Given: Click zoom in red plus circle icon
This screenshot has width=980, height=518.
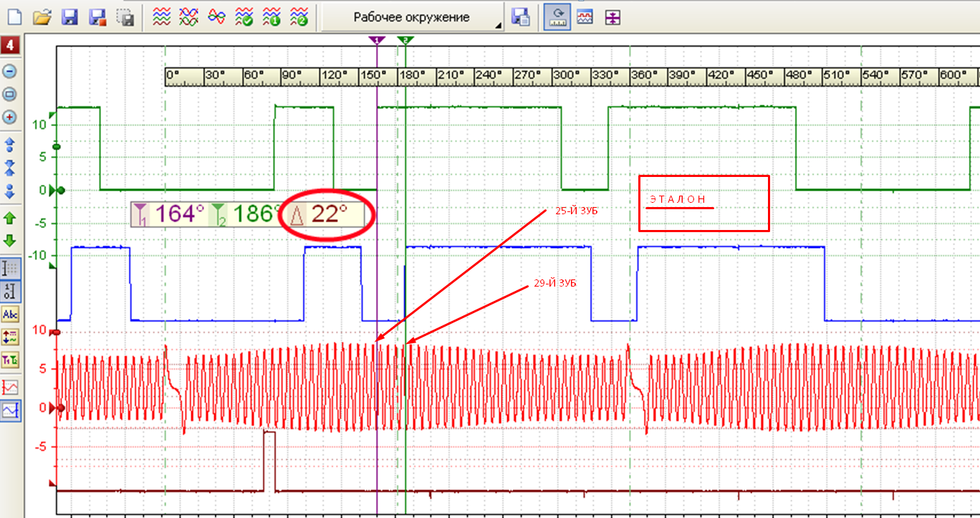Looking at the screenshot, I should [x=10, y=117].
